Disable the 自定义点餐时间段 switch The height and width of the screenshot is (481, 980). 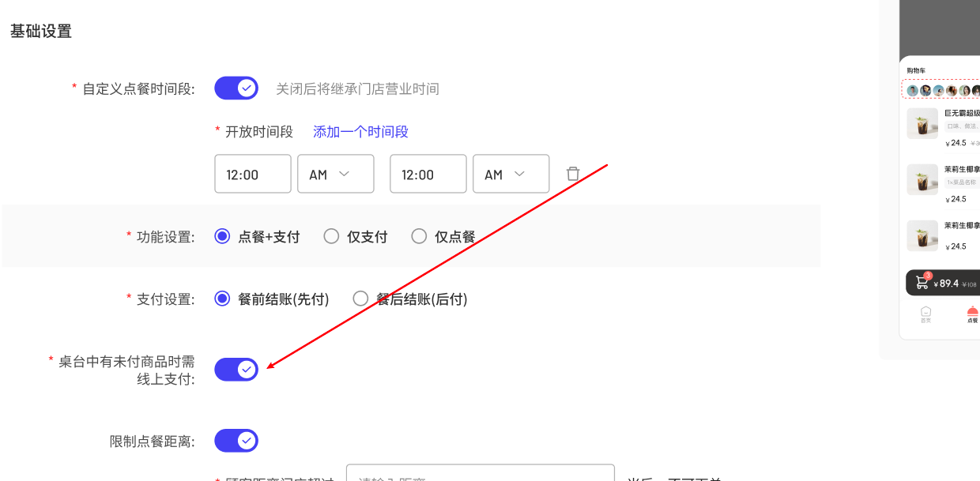point(236,88)
